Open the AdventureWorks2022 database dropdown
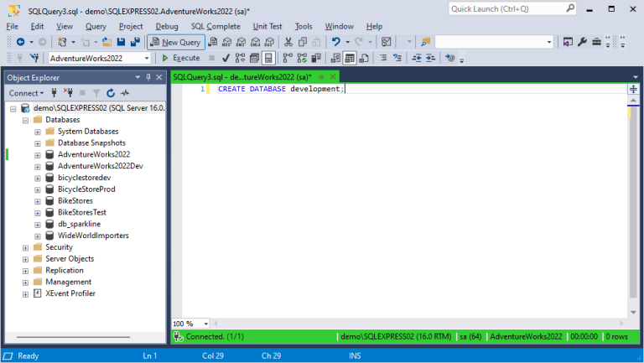Image resolution: width=644 pixels, height=363 pixels. click(x=146, y=58)
